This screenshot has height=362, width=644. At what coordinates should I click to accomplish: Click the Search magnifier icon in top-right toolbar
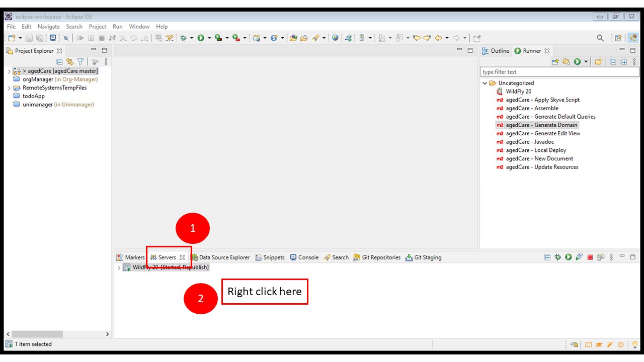pyautogui.click(x=600, y=38)
